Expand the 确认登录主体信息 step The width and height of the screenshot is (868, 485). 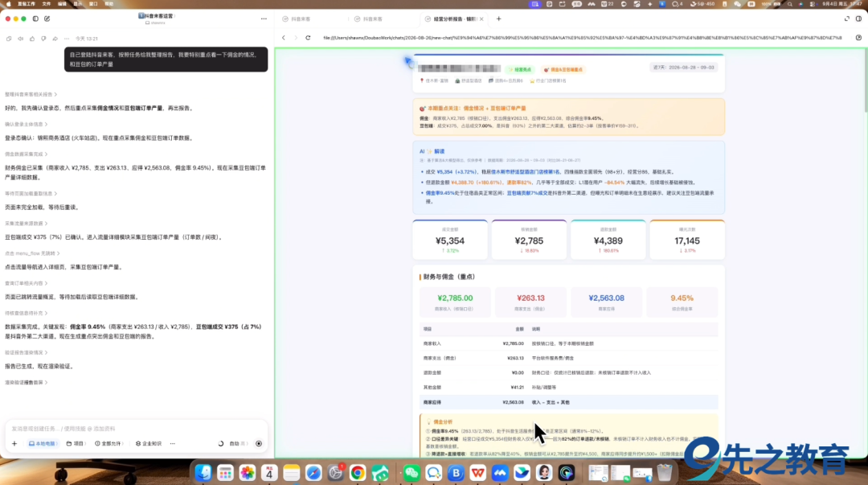click(x=26, y=124)
